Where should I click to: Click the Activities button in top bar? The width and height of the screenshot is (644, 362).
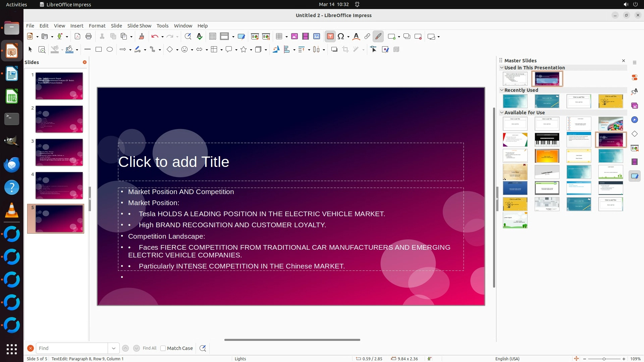[x=16, y=4]
